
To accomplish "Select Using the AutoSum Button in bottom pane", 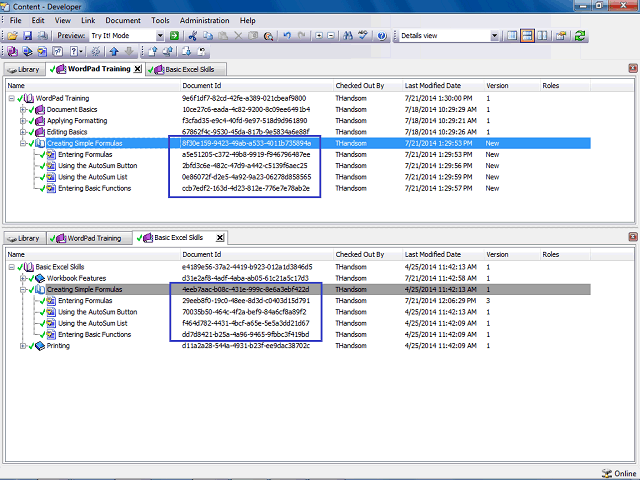I will 98,312.
